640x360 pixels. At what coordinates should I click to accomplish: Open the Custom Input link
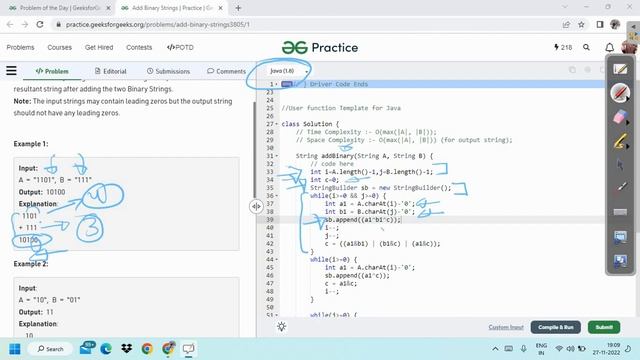click(x=506, y=327)
